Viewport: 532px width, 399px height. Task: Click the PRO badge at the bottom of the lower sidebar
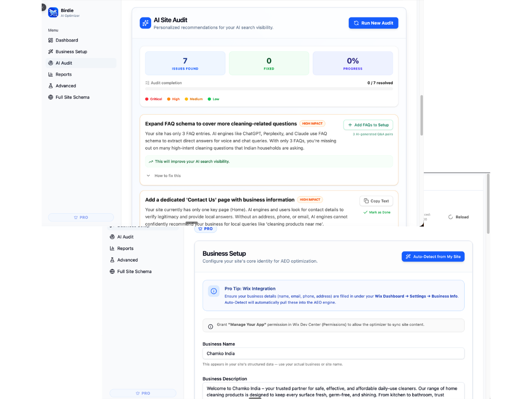point(143,393)
